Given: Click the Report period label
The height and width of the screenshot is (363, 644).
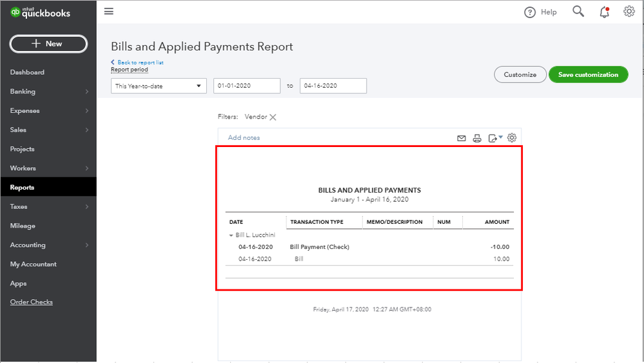Looking at the screenshot, I should 130,70.
